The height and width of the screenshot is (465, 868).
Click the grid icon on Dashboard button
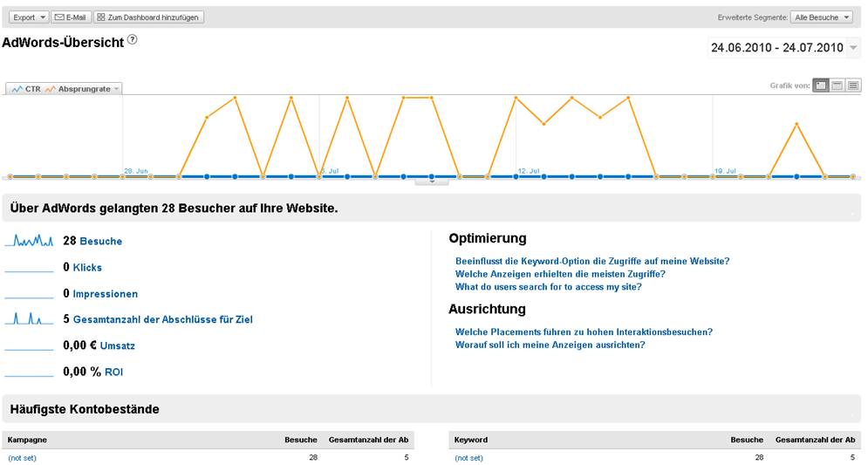click(x=100, y=17)
